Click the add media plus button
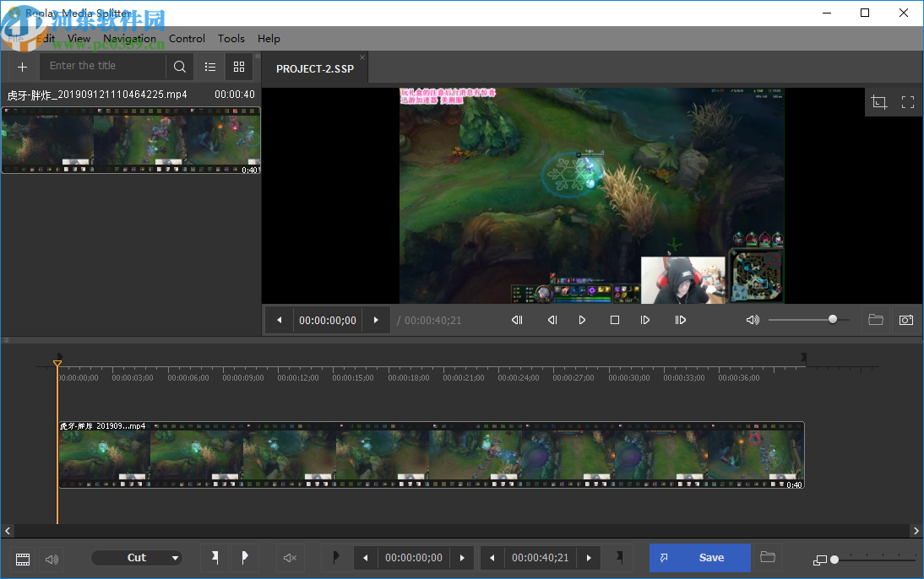This screenshot has height=579, width=924. (x=22, y=67)
